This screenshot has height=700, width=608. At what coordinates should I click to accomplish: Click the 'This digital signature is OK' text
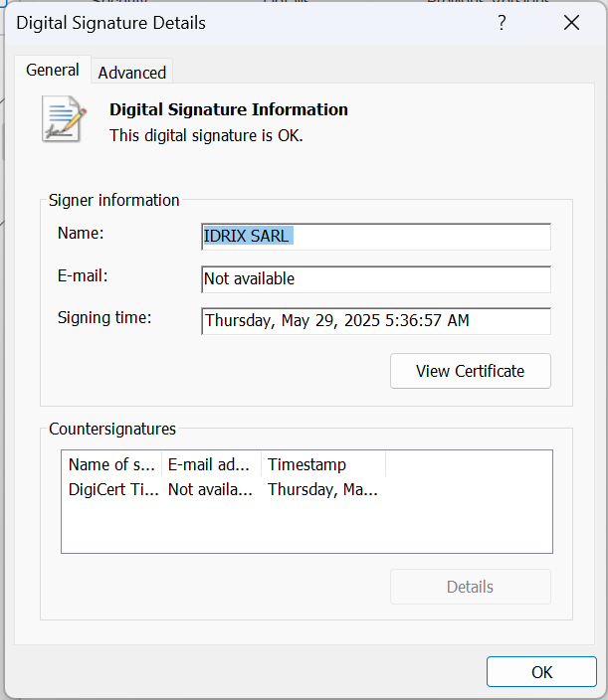click(206, 135)
